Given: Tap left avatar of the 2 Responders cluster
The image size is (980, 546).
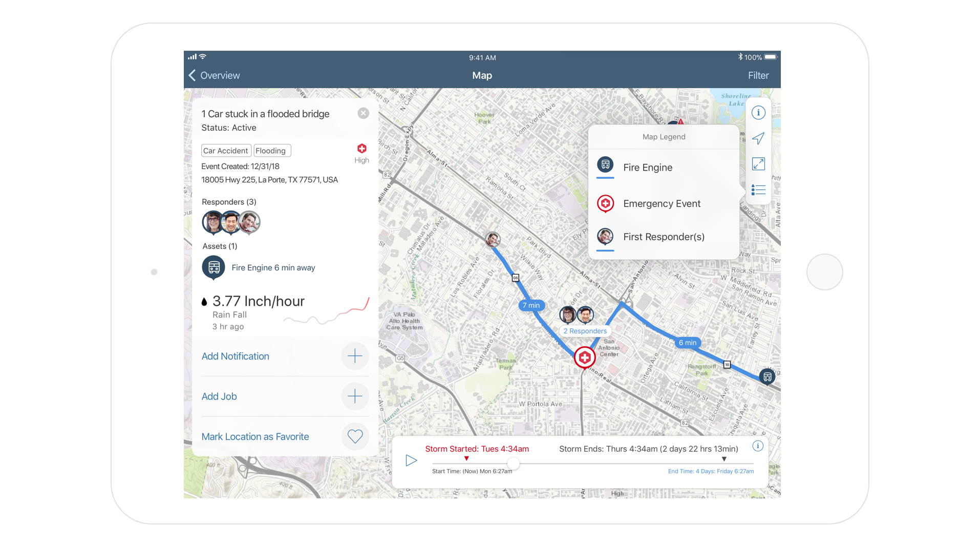Looking at the screenshot, I should pos(567,314).
